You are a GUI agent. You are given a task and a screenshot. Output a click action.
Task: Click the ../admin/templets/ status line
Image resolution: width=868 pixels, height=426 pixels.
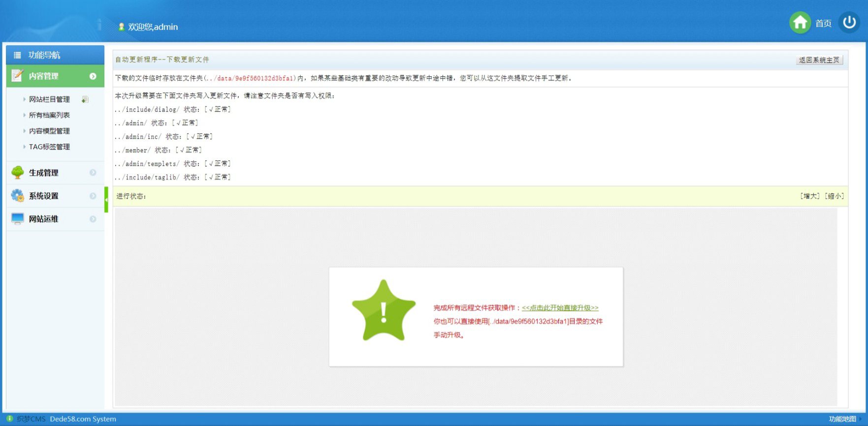(x=172, y=163)
